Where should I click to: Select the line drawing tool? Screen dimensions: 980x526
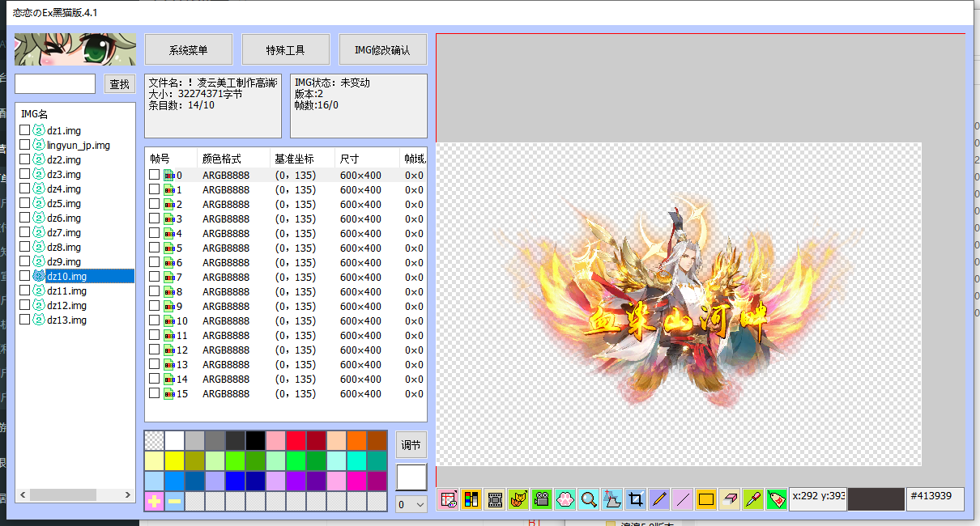tap(683, 499)
